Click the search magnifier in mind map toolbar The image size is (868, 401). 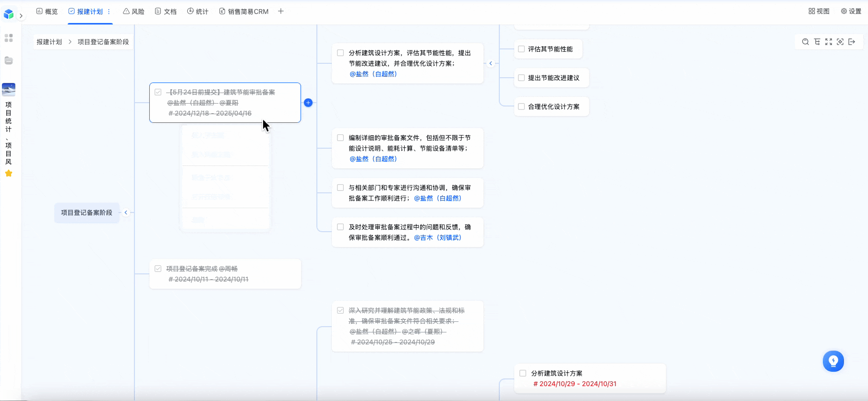coord(806,42)
